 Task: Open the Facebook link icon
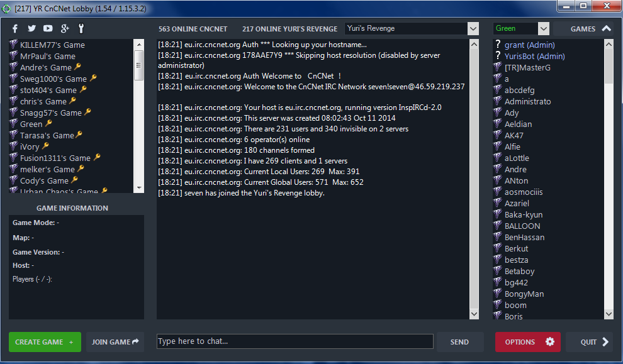(x=15, y=28)
